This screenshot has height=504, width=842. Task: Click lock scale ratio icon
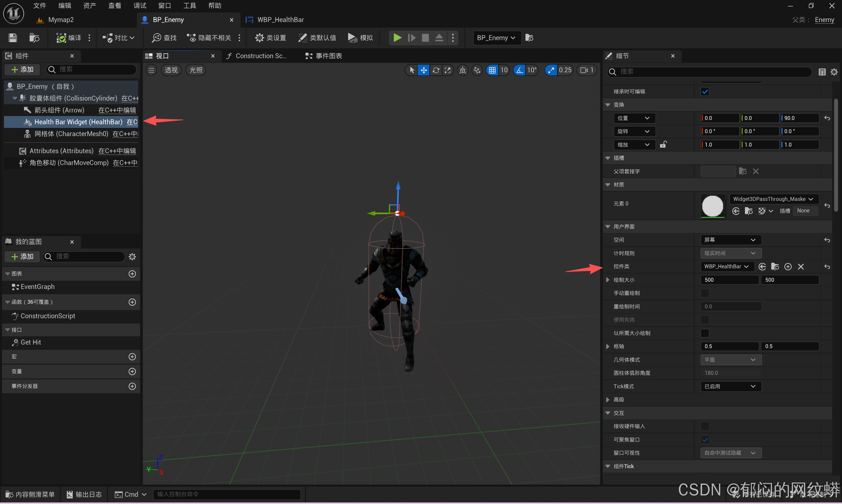point(663,145)
